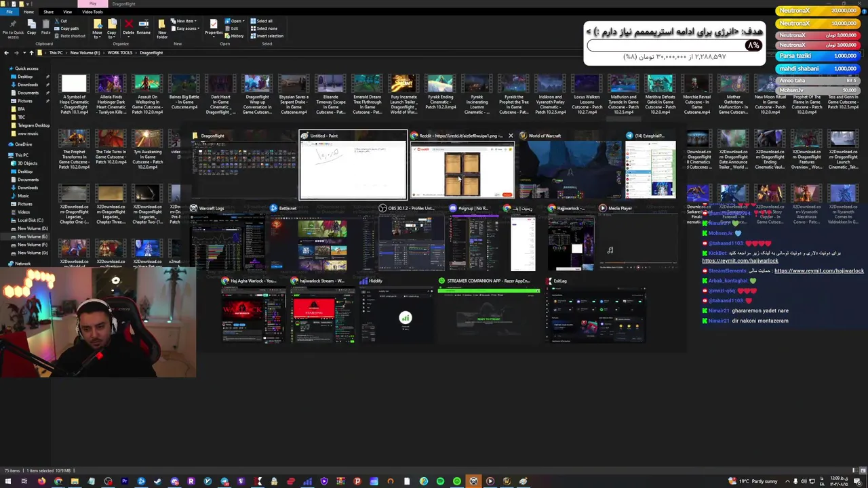Open recent locations dropdown beside forward arrow
Screen dimensions: 868x488
23,53
